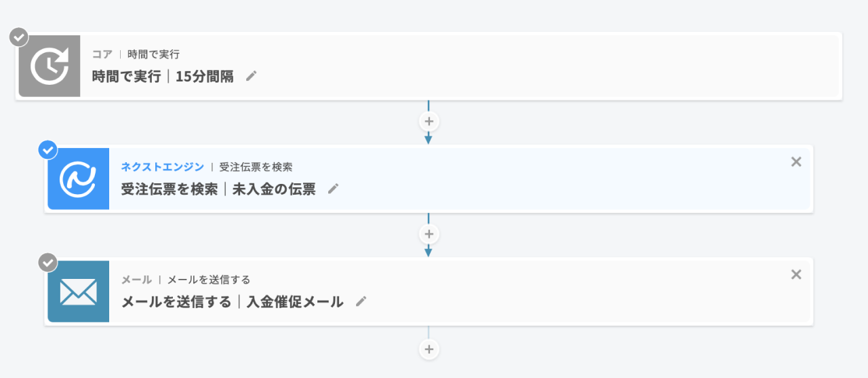Click the clock icon of the time trigger

[49, 67]
